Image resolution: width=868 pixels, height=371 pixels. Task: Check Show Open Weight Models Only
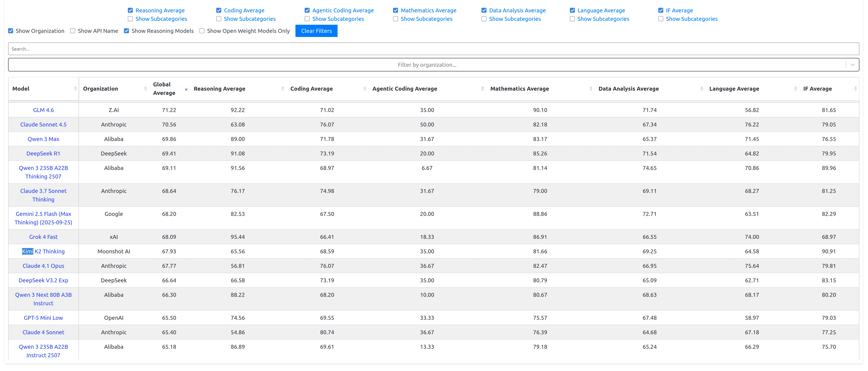click(202, 31)
